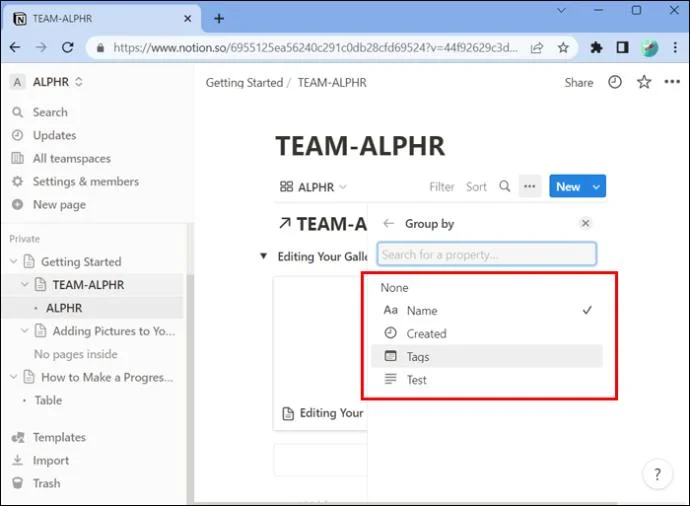Click the Sort button
Image resolution: width=690 pixels, height=506 pixels.
pyautogui.click(x=476, y=187)
